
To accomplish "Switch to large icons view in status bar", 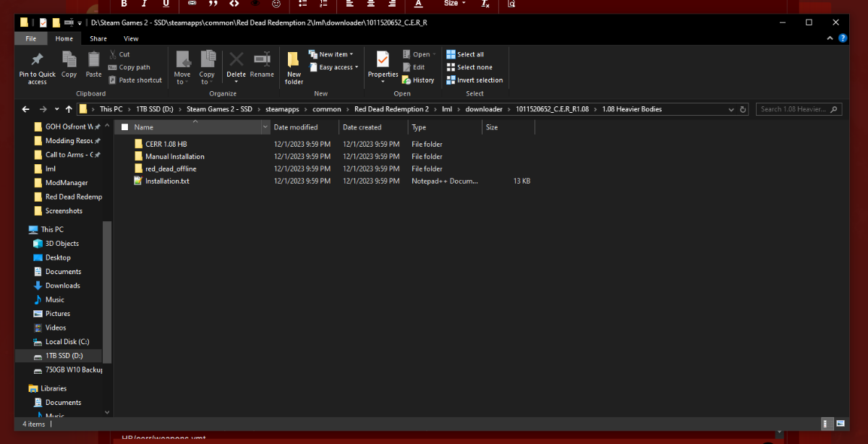I will [841, 424].
